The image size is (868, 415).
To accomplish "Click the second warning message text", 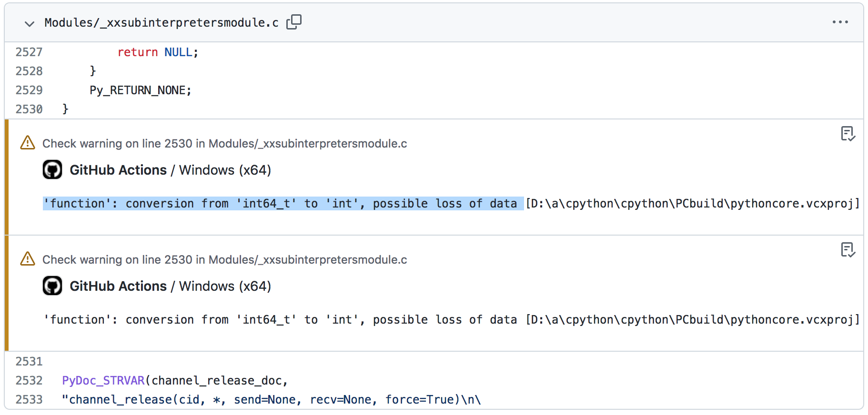I will click(x=451, y=319).
